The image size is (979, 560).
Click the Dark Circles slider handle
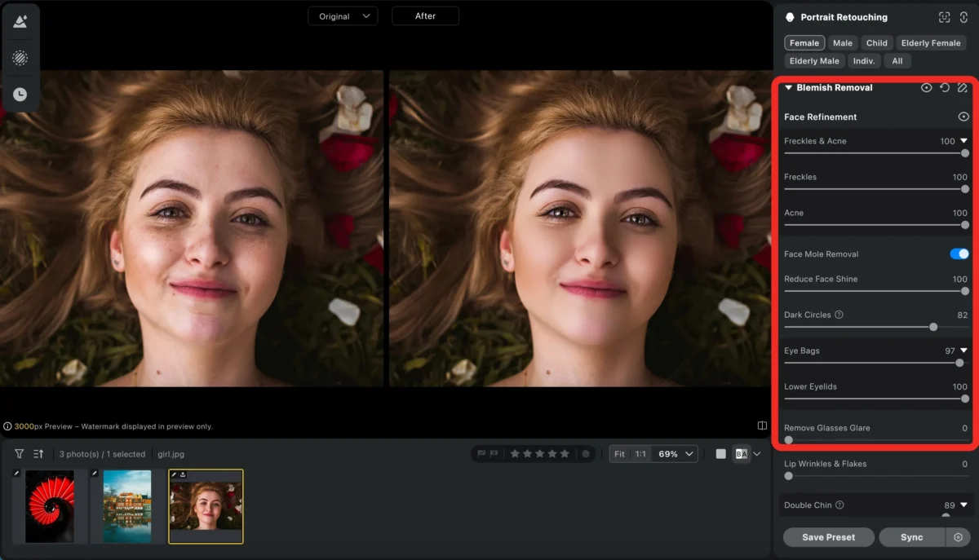(933, 327)
